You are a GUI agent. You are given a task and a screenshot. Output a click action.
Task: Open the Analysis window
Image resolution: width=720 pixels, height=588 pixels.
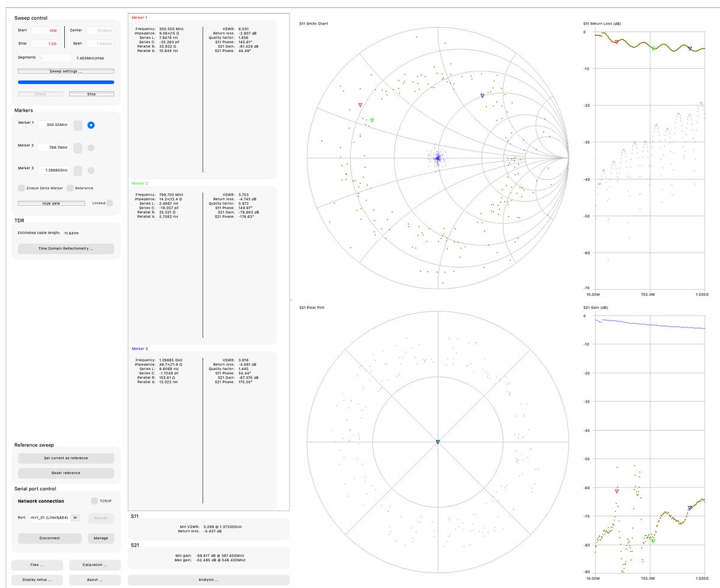click(x=209, y=580)
